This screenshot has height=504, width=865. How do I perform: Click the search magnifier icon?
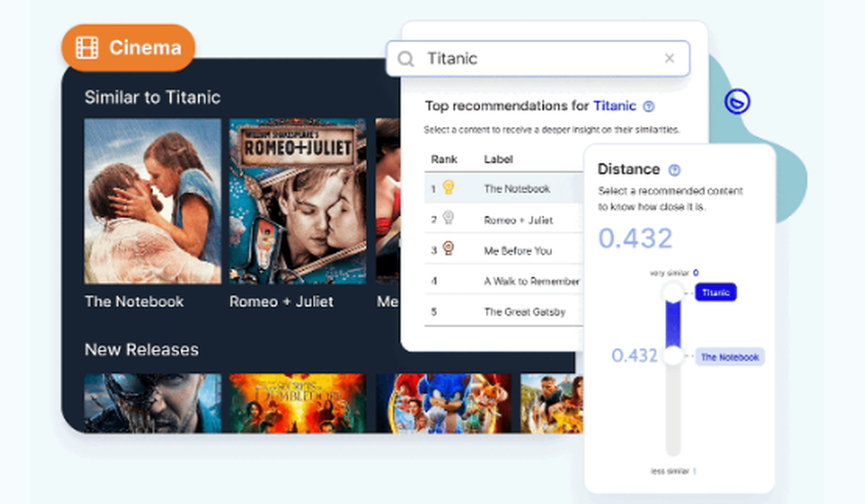406,59
